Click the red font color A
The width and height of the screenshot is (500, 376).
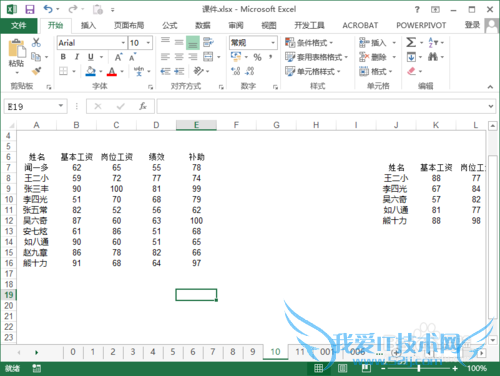point(112,71)
